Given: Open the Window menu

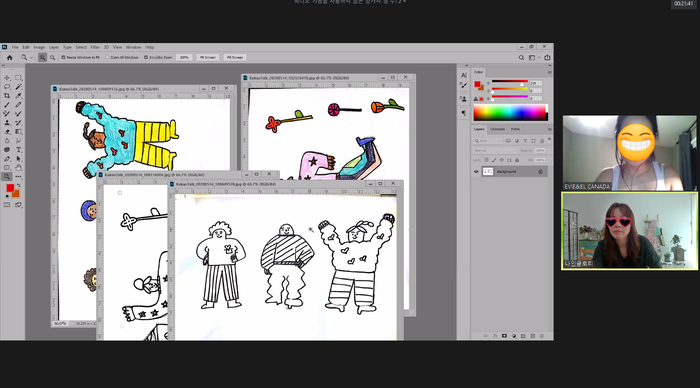Looking at the screenshot, I should pyautogui.click(x=133, y=47).
